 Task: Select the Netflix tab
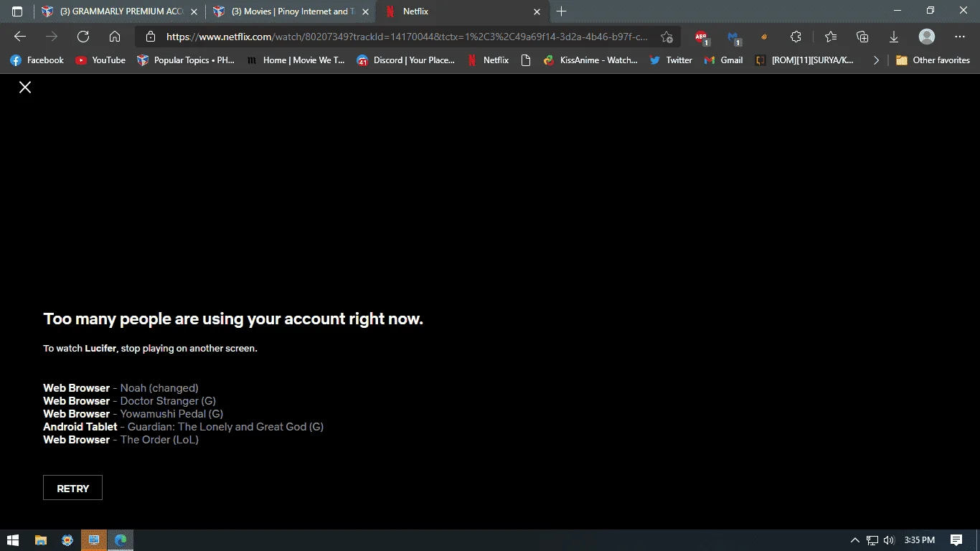click(462, 11)
